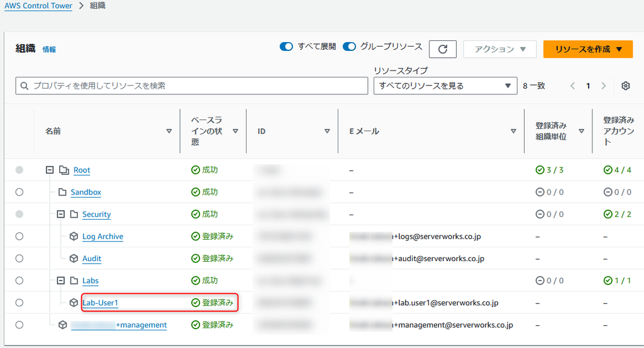Select the Lab-User1 row radio button
Image resolution: width=644 pixels, height=348 pixels.
[x=19, y=303]
